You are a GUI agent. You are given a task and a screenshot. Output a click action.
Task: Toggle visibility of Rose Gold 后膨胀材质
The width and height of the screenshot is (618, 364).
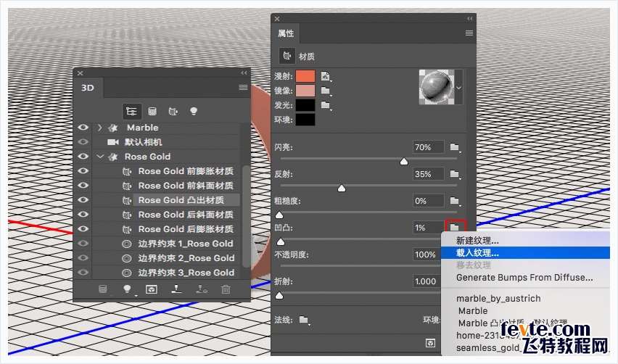(83, 229)
